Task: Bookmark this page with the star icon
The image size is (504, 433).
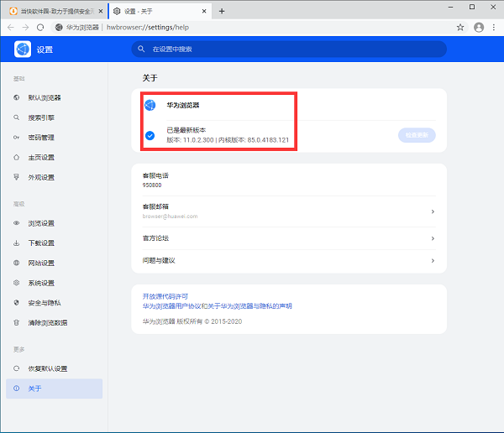Action: 460,28
